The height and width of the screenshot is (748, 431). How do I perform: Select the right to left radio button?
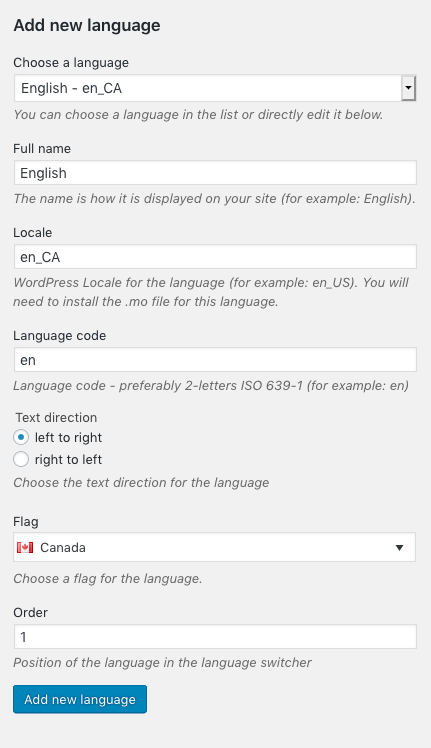(x=21, y=459)
